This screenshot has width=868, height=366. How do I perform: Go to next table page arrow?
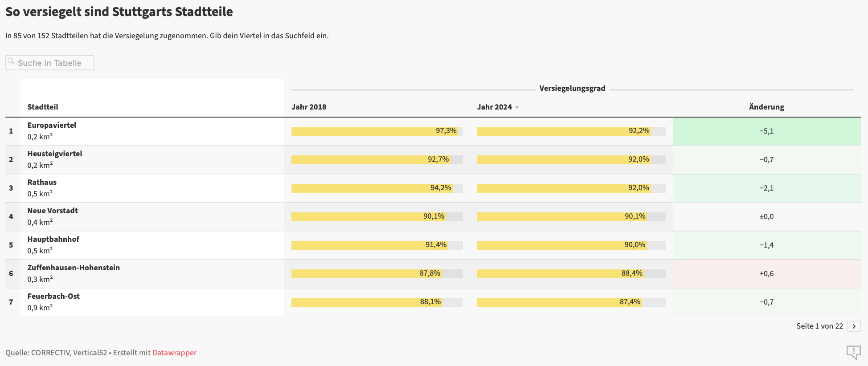854,326
